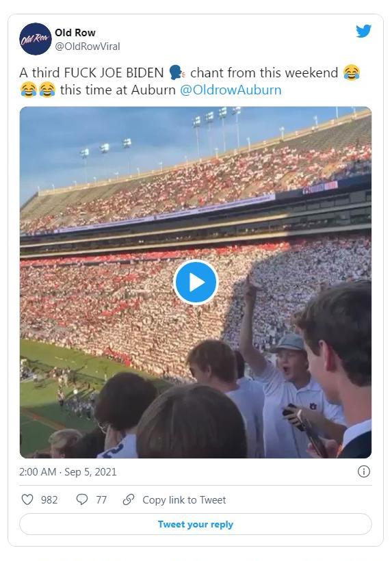Click the tweet text 'this time at Auburn'

pos(118,90)
